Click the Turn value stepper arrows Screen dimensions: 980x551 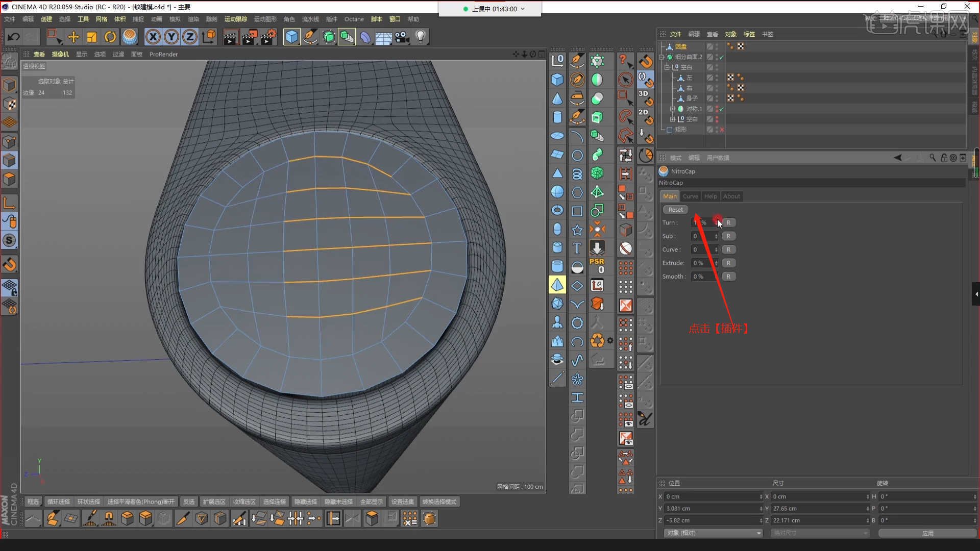point(716,222)
